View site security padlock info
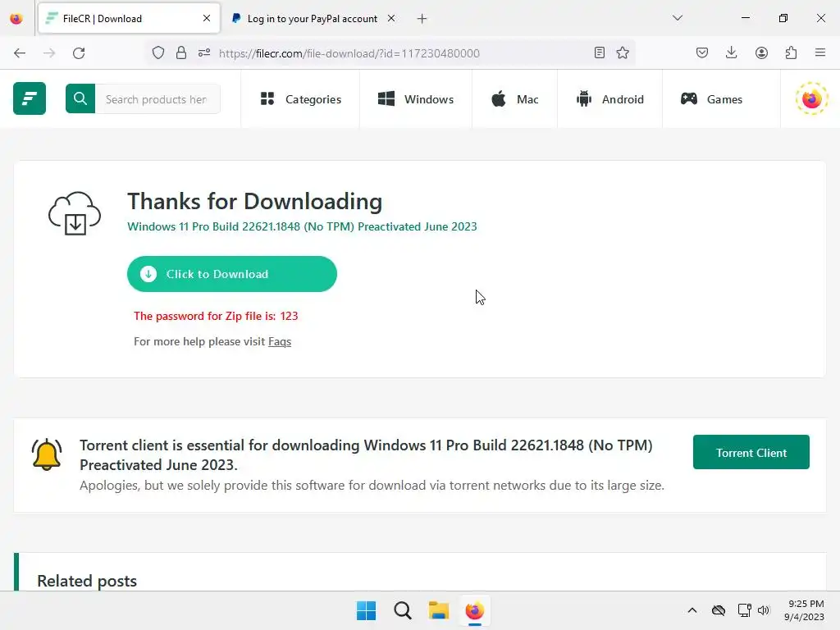 point(181,53)
